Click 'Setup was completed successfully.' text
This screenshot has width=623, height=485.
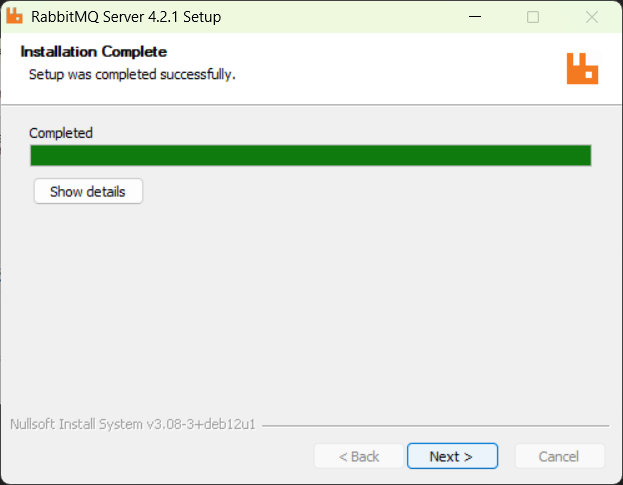(132, 74)
